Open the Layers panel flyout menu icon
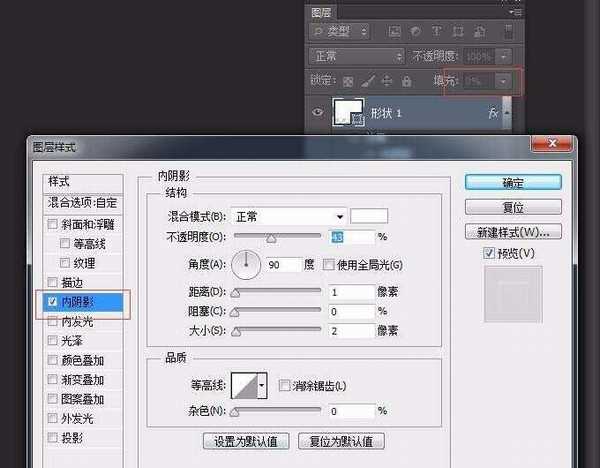 [x=516, y=13]
